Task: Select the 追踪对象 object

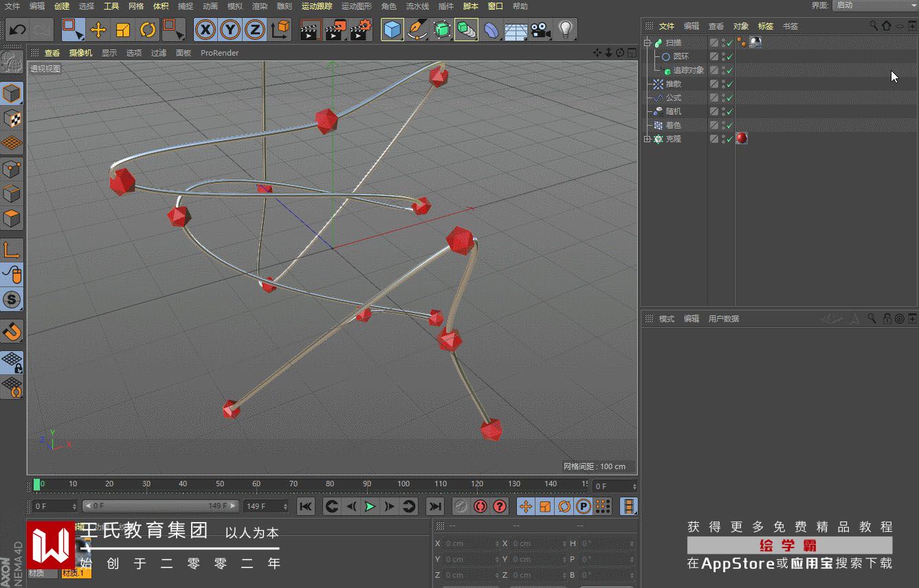Action: 688,70
